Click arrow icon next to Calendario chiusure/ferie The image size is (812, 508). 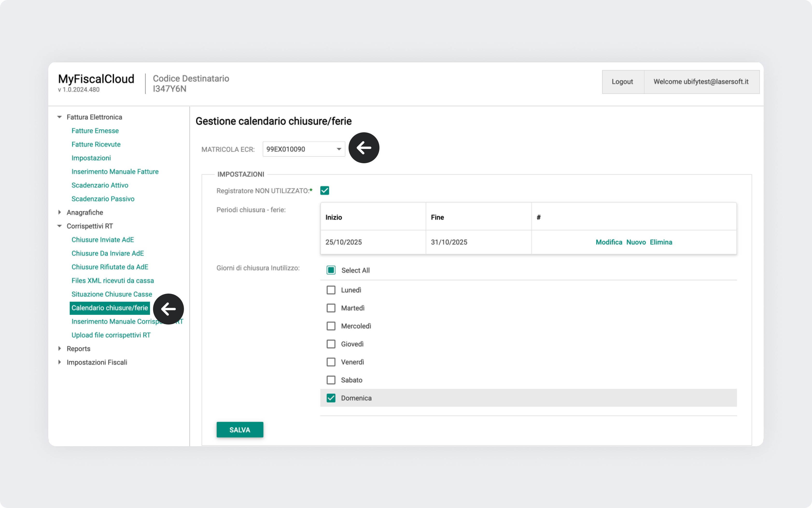168,309
